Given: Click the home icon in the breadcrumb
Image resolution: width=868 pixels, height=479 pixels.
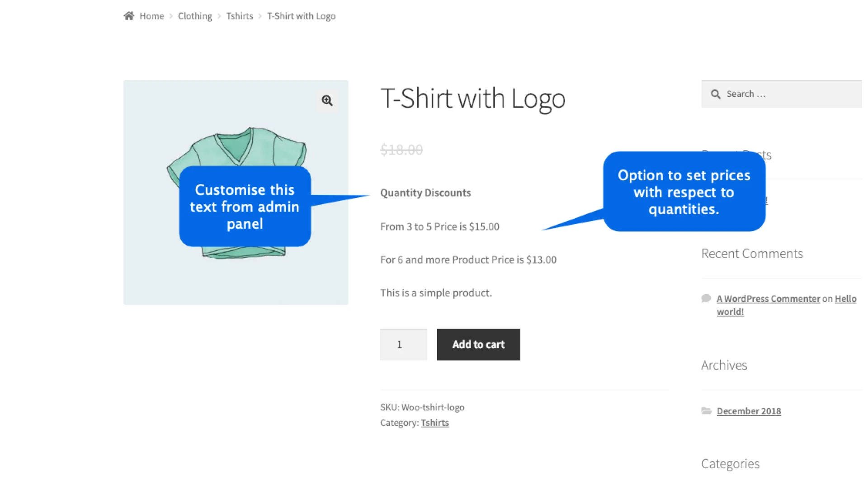Looking at the screenshot, I should 128,15.
